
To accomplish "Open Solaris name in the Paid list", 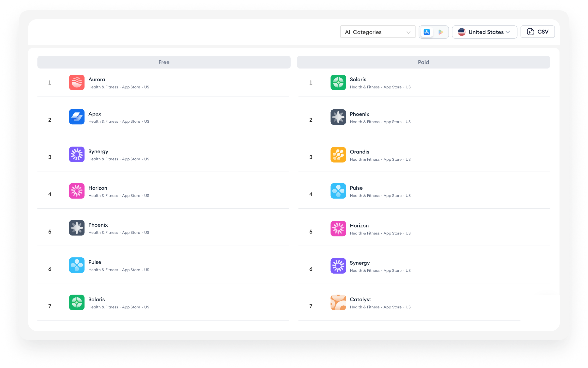I will pyautogui.click(x=358, y=79).
